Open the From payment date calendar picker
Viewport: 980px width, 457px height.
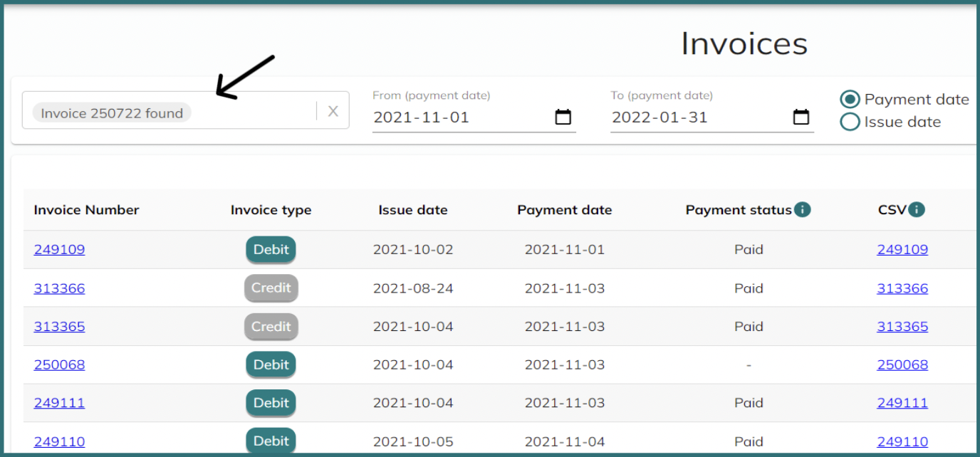[x=563, y=117]
